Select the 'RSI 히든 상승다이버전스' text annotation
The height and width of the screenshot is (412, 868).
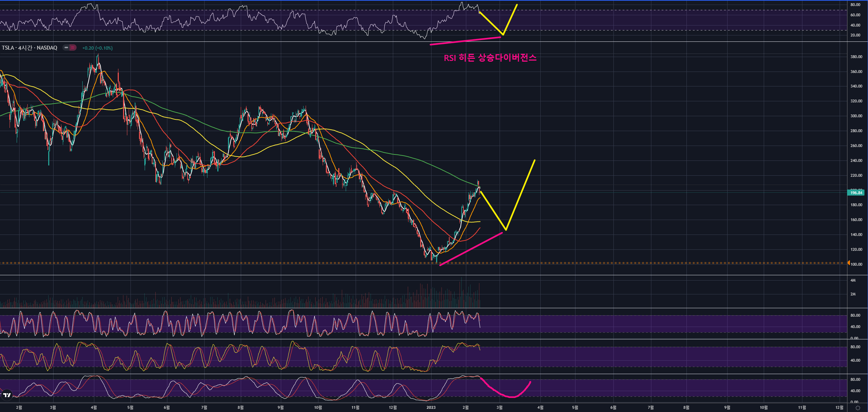click(x=490, y=58)
